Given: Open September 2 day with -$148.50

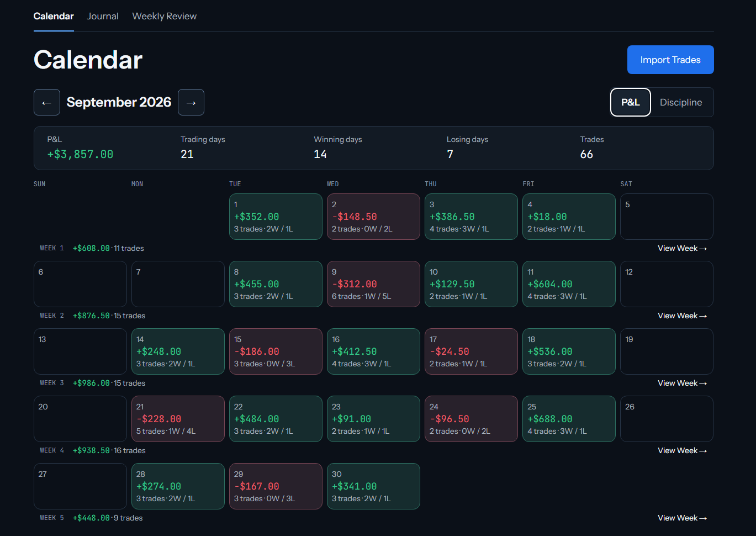Looking at the screenshot, I should tap(373, 217).
